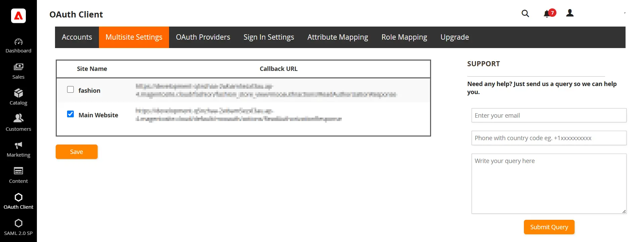Switch to the Accounts tab
Image resolution: width=644 pixels, height=242 pixels.
77,37
